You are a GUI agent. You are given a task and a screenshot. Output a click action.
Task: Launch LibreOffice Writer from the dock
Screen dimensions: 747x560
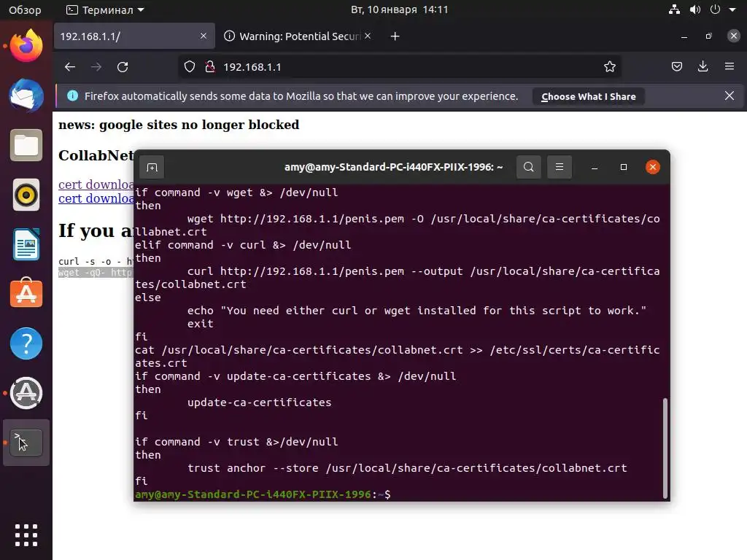[26, 244]
